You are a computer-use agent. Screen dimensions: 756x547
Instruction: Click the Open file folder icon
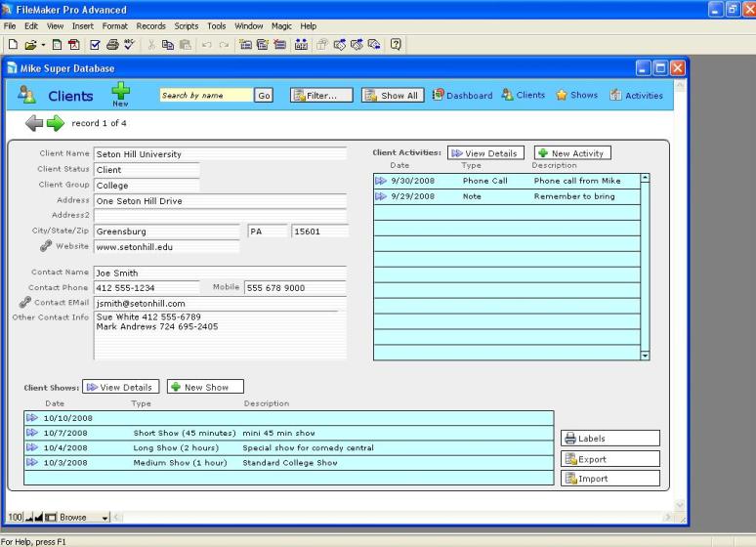point(30,45)
